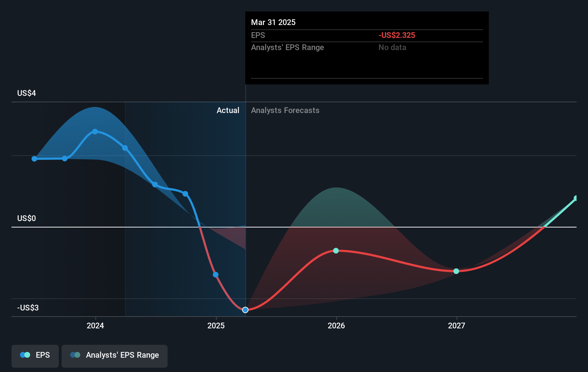588x372 pixels.
Task: Click the 2027 forecast EPS data point
Action: click(x=456, y=271)
